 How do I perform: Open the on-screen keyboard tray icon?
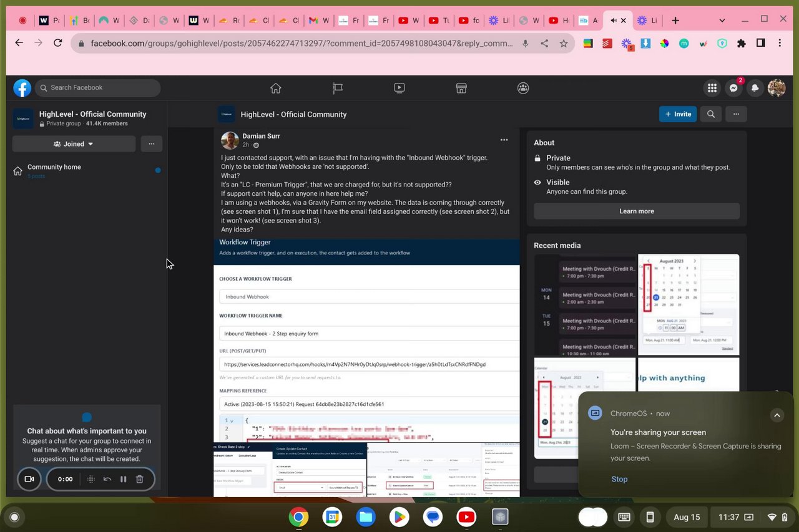624,517
